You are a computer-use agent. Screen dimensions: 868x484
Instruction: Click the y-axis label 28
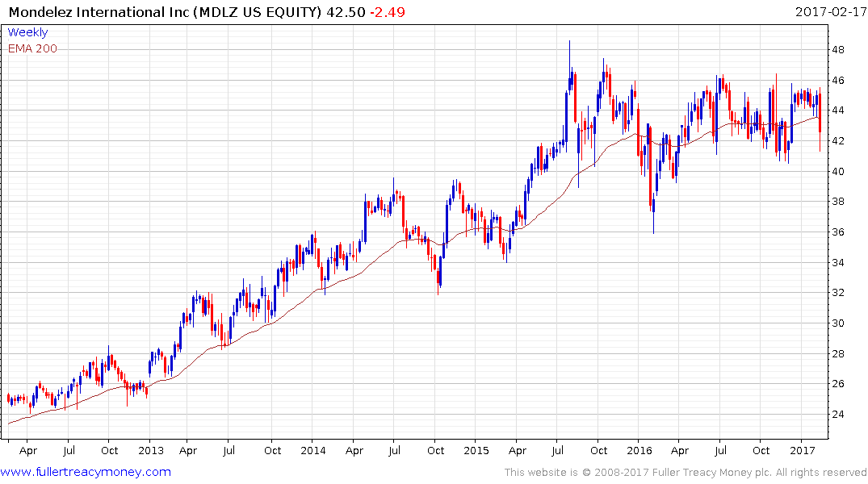click(837, 353)
